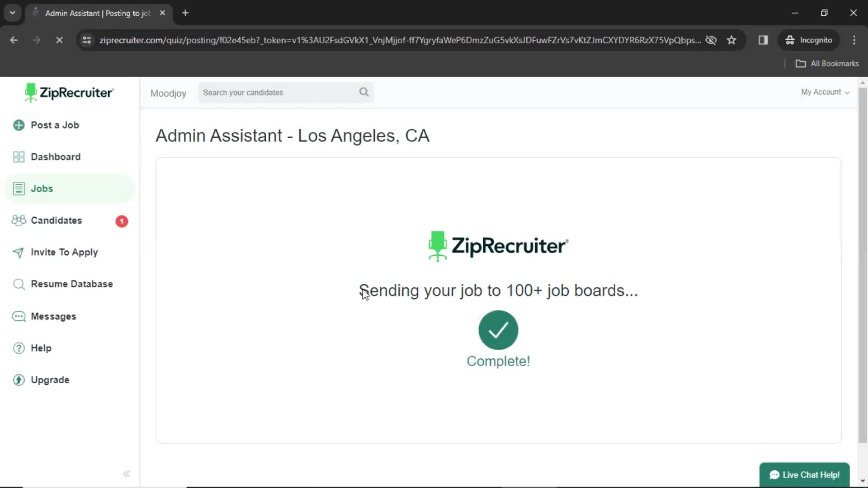This screenshot has width=868, height=488.
Task: Click the Messages icon
Action: pos(19,316)
